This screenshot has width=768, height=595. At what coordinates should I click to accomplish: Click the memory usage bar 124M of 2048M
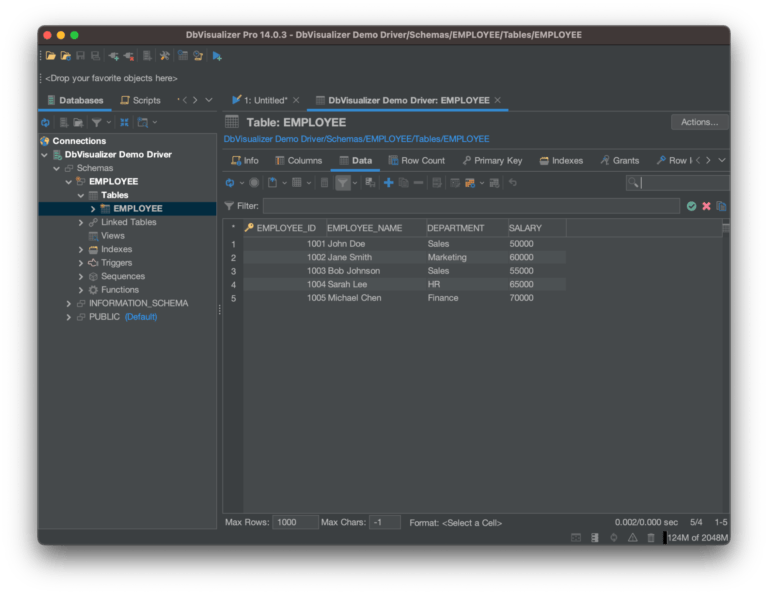coord(696,538)
